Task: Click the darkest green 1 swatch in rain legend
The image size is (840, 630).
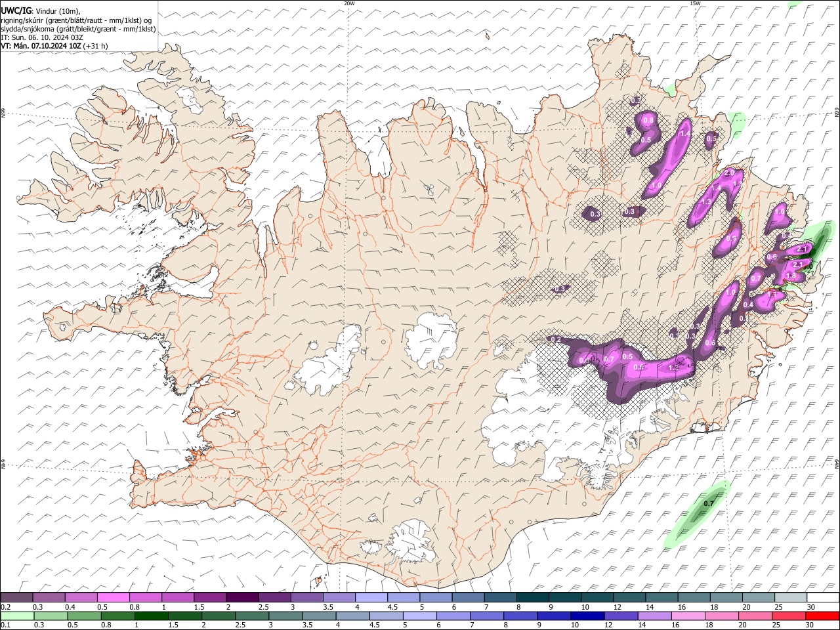Action: click(x=151, y=616)
